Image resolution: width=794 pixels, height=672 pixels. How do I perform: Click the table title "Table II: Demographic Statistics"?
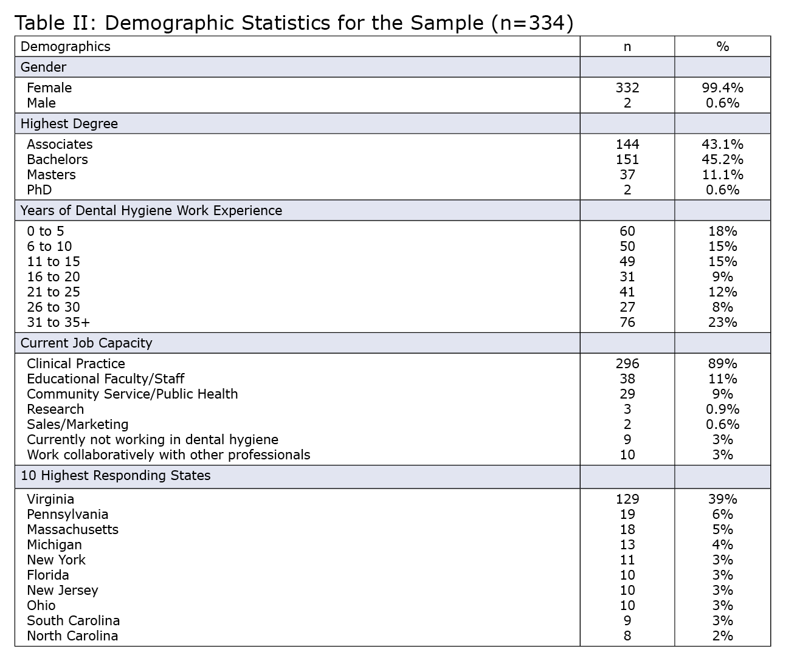[294, 22]
